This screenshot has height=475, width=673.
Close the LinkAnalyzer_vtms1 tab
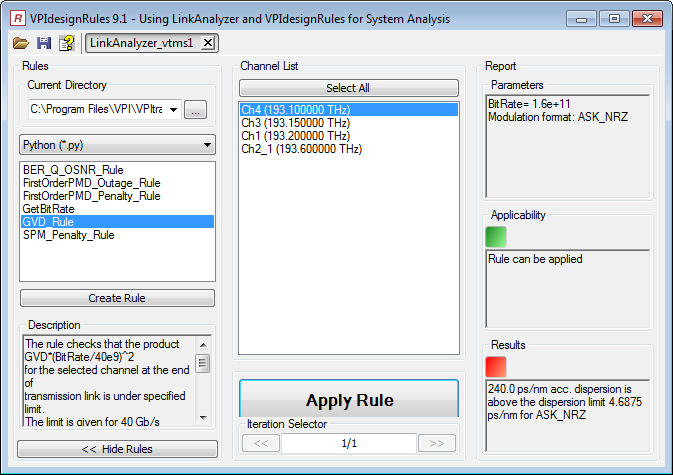click(x=208, y=43)
